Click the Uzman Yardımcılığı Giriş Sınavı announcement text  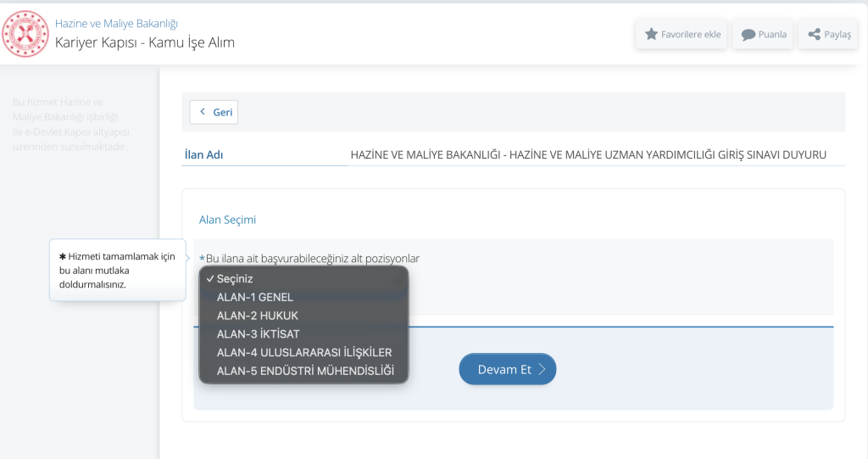tap(587, 155)
